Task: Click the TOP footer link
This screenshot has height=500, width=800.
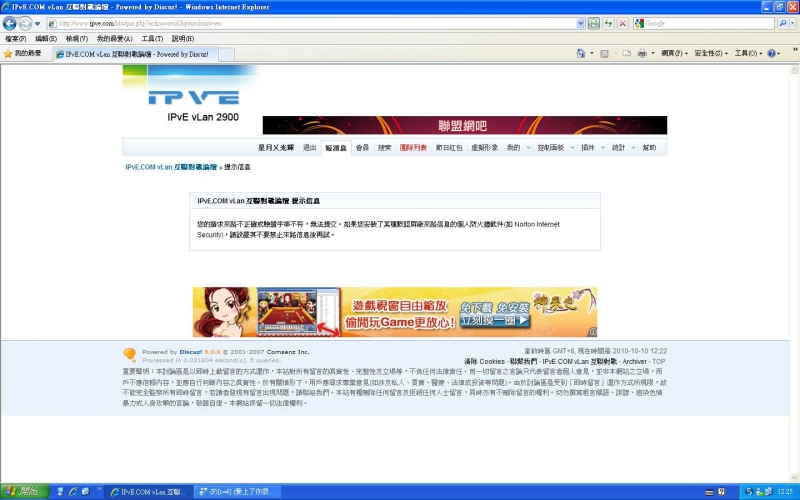Action: click(659, 361)
